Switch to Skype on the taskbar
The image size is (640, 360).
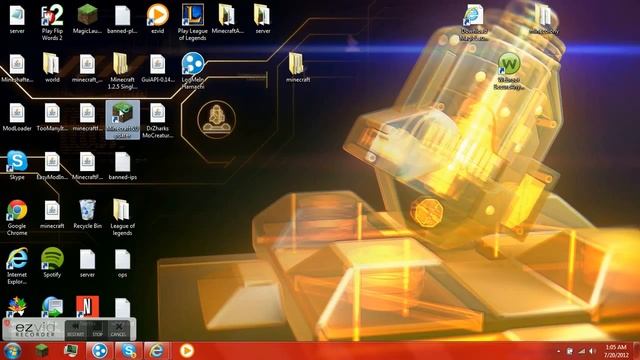pyautogui.click(x=129, y=351)
